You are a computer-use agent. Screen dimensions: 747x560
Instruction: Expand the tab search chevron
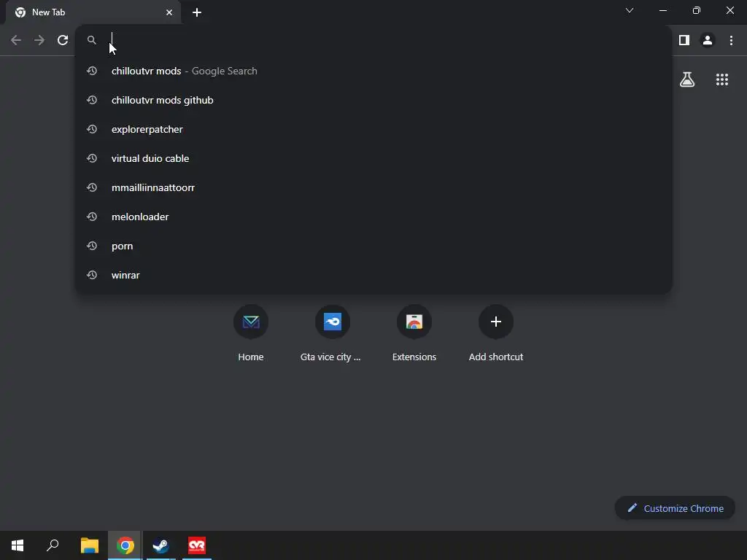tap(630, 10)
